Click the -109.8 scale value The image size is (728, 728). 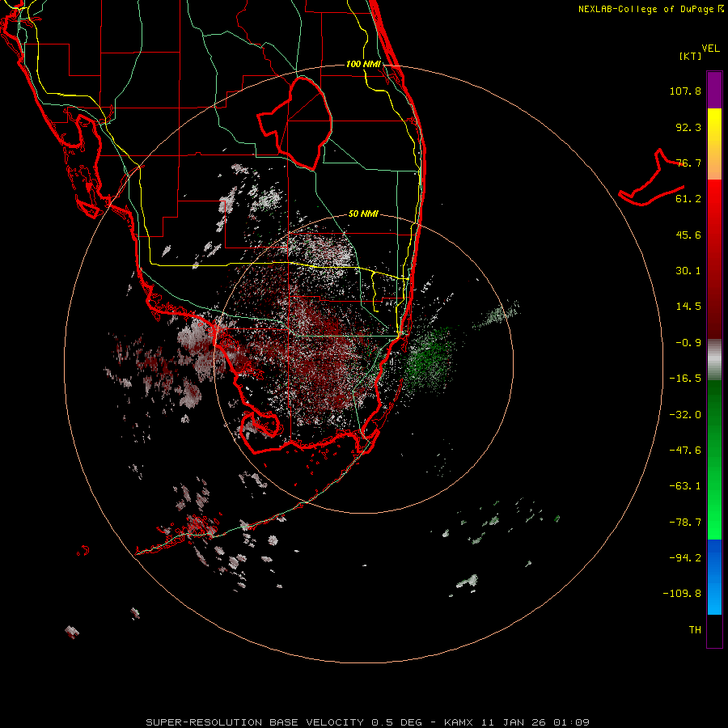tap(682, 594)
